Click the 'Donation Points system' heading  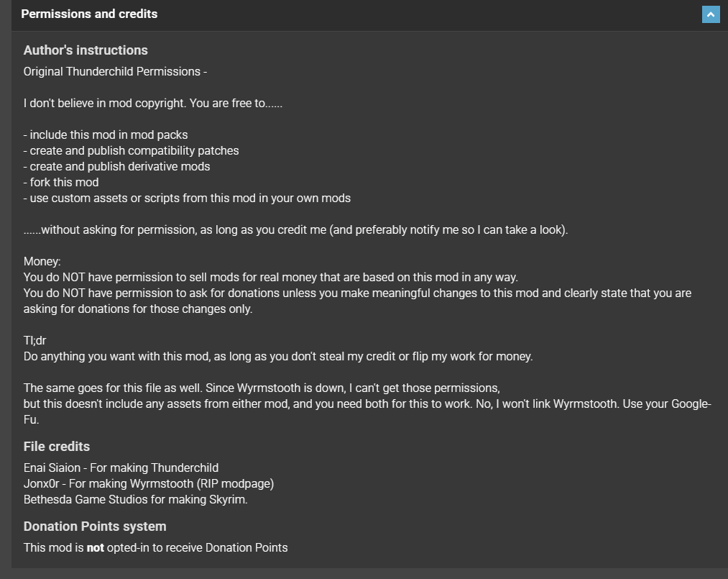coord(95,526)
